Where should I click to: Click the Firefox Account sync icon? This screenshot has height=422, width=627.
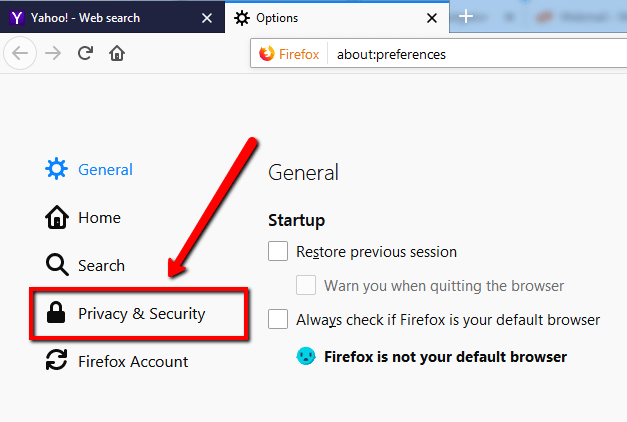(57, 361)
